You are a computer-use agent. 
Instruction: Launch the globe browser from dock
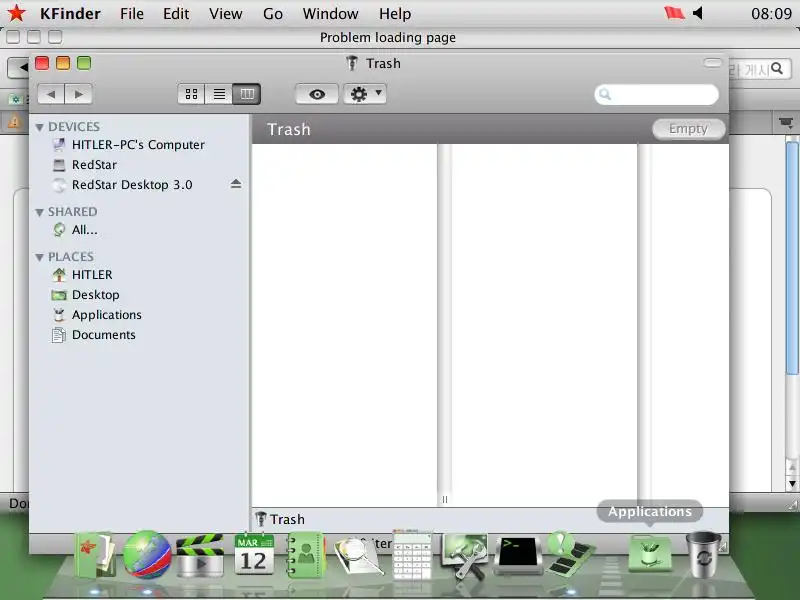pos(147,555)
